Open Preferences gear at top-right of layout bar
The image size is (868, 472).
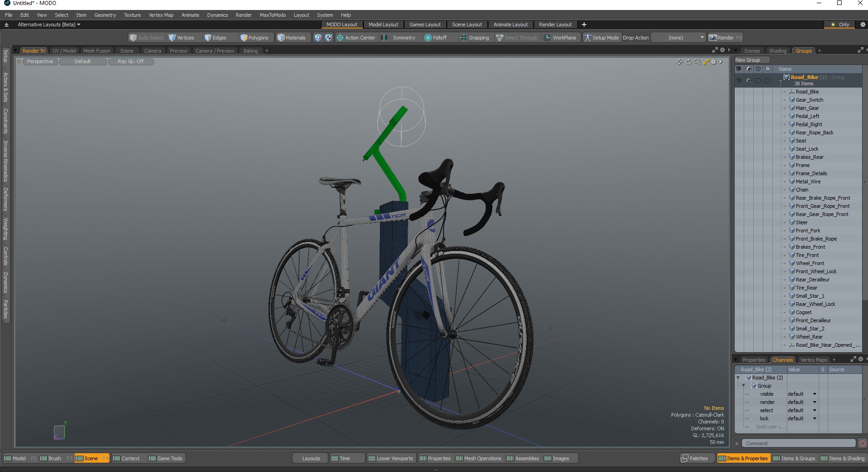863,25
